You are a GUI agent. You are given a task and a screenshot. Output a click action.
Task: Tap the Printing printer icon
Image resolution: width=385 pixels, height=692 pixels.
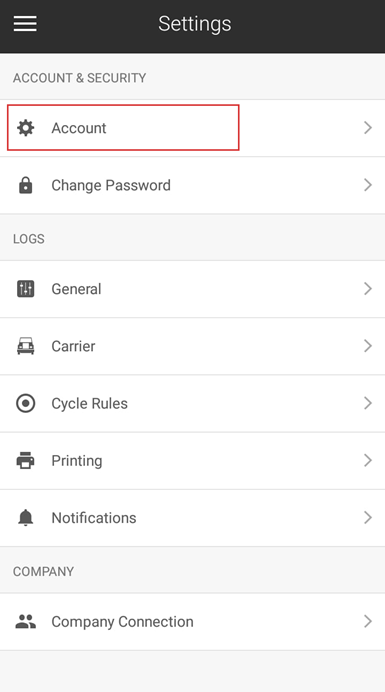tap(25, 460)
